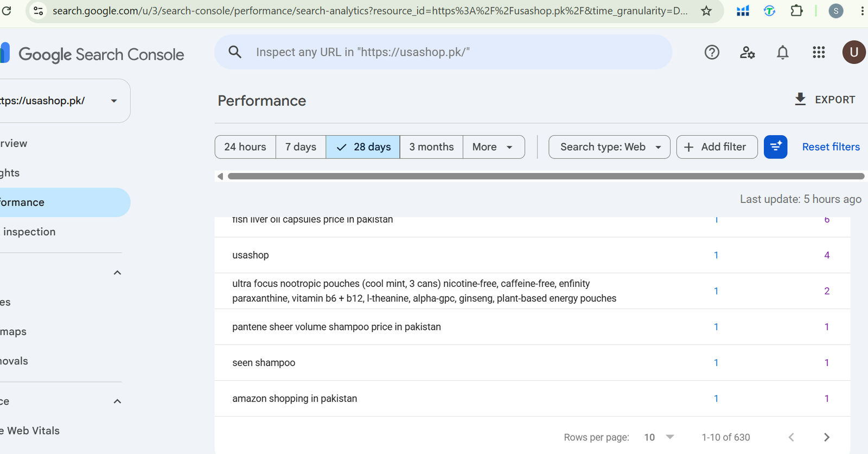
Task: Click the seen shampoo query row
Action: (532, 363)
